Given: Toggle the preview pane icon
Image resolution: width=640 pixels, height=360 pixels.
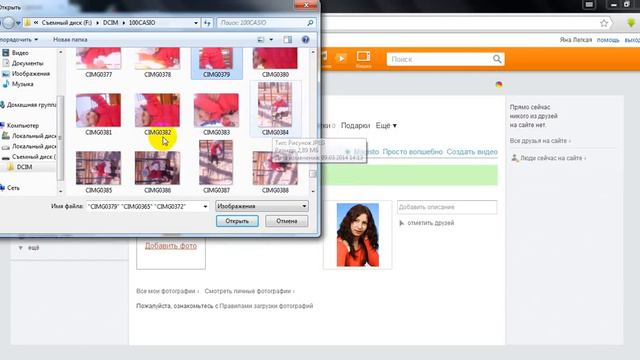Looking at the screenshot, I should [288, 40].
